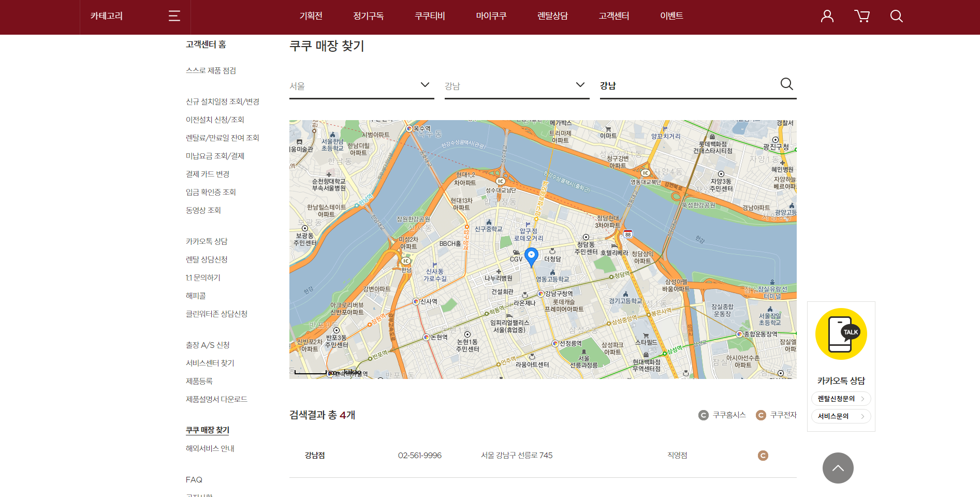Click the 서비스문의 button
980x497 pixels.
[x=841, y=416]
